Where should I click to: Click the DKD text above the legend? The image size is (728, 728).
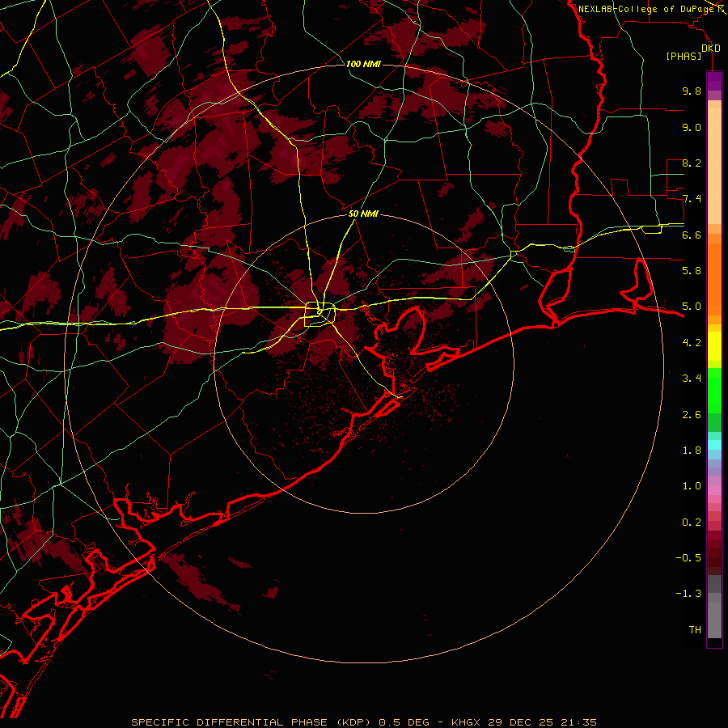(711, 49)
